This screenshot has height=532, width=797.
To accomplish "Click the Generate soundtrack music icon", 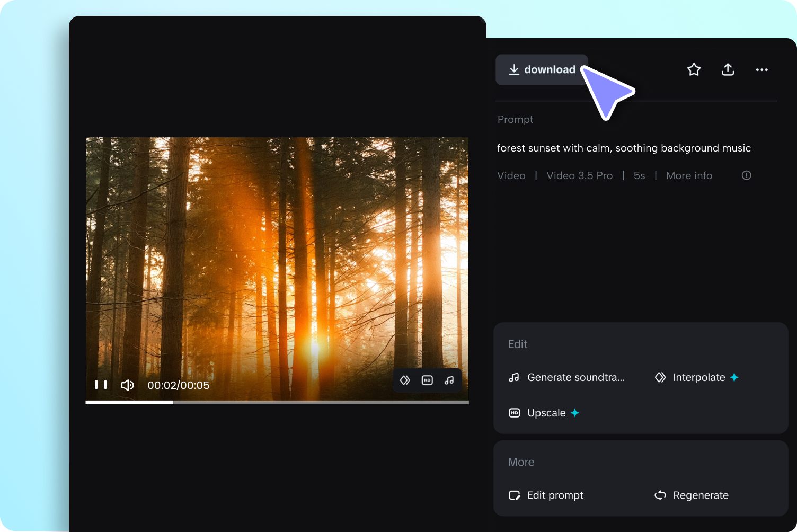I will (513, 377).
